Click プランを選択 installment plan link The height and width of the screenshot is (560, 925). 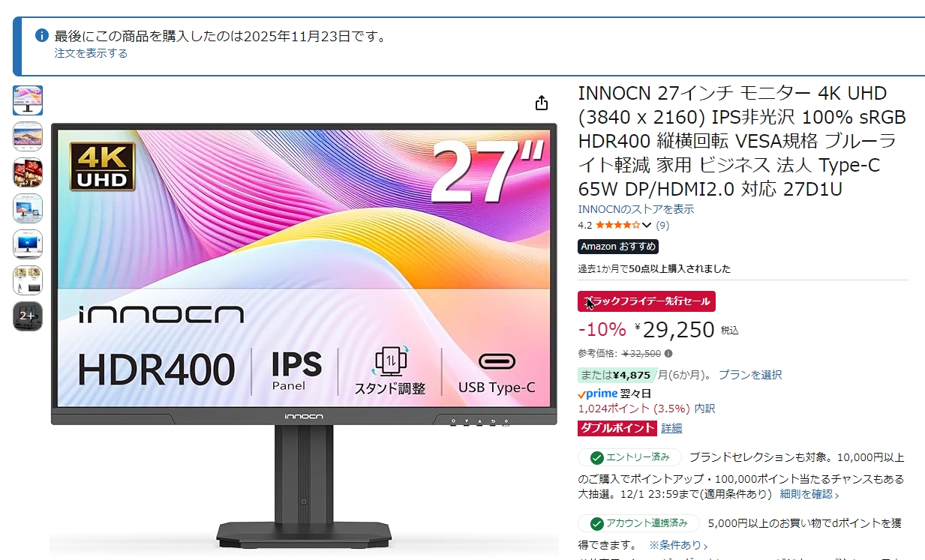pyautogui.click(x=750, y=375)
